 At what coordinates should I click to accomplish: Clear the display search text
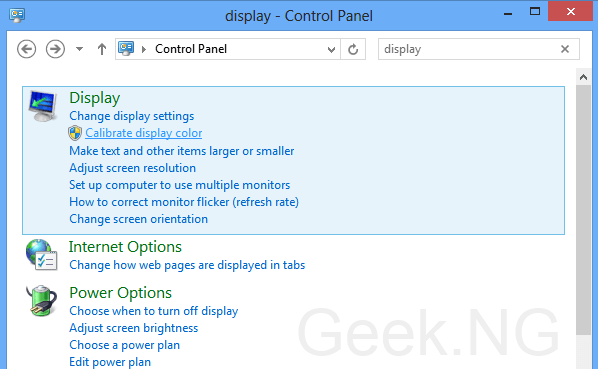(x=565, y=49)
